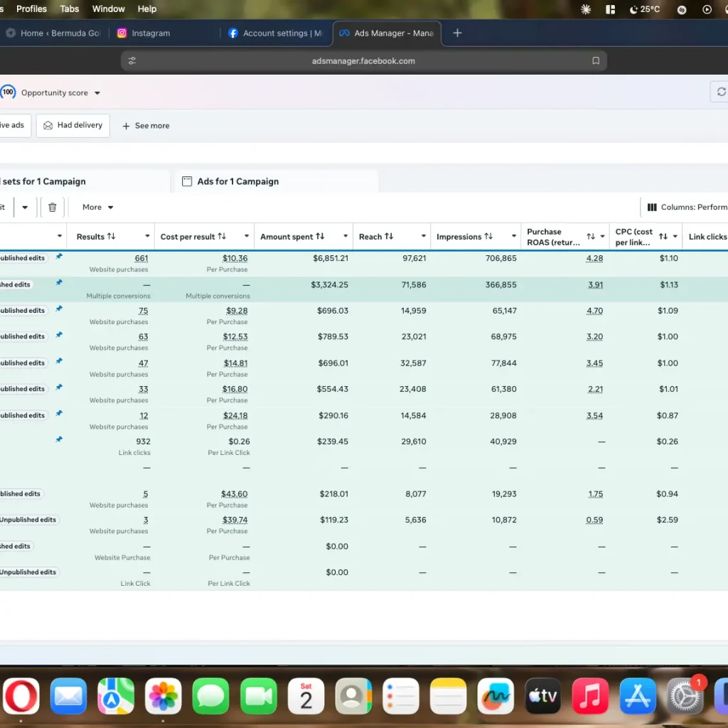The height and width of the screenshot is (728, 728).
Task: Open System Settings in the dock
Action: (685, 696)
